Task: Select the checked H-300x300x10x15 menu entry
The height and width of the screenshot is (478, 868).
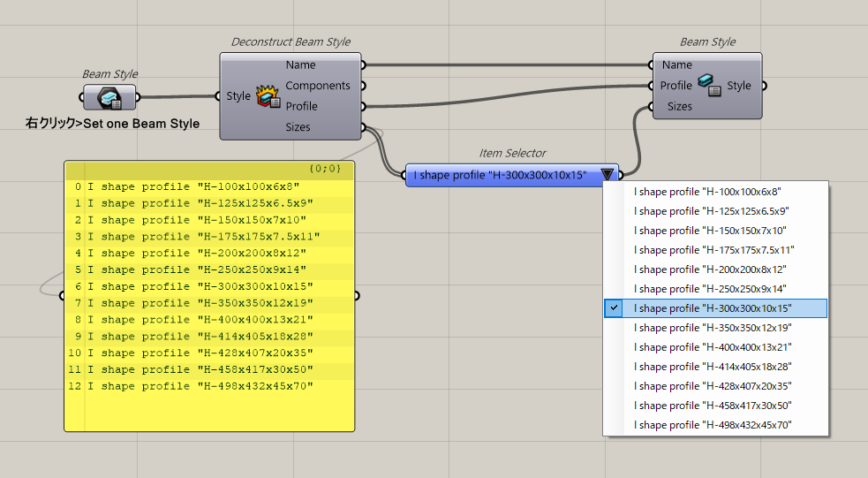Action: [x=714, y=308]
